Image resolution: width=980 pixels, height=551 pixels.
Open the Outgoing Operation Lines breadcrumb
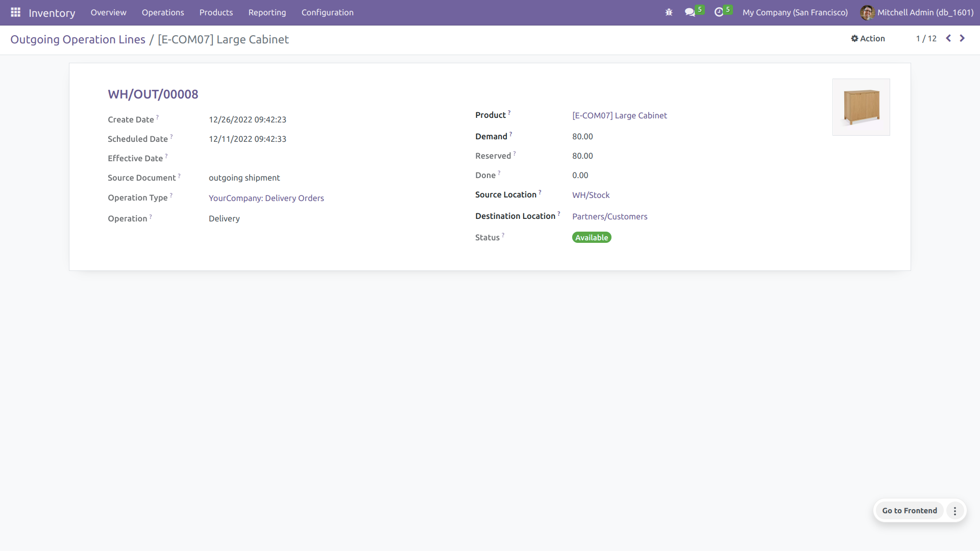[x=78, y=39]
